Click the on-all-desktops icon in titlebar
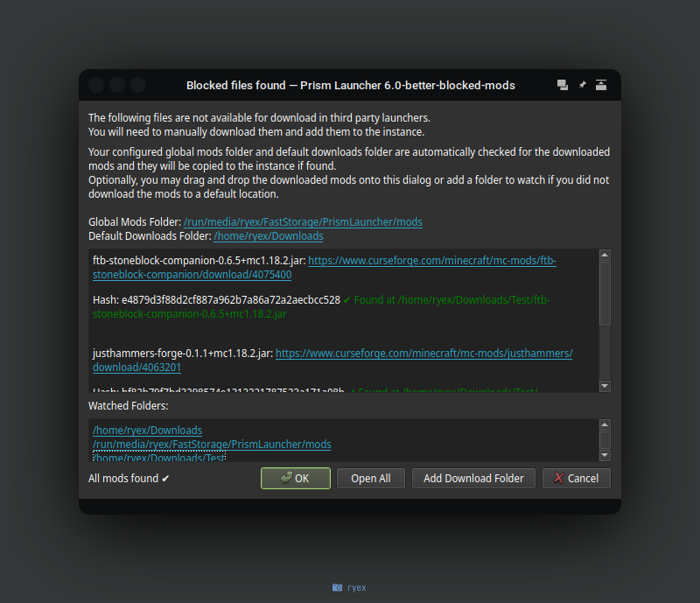This screenshot has height=603, width=700. click(563, 85)
